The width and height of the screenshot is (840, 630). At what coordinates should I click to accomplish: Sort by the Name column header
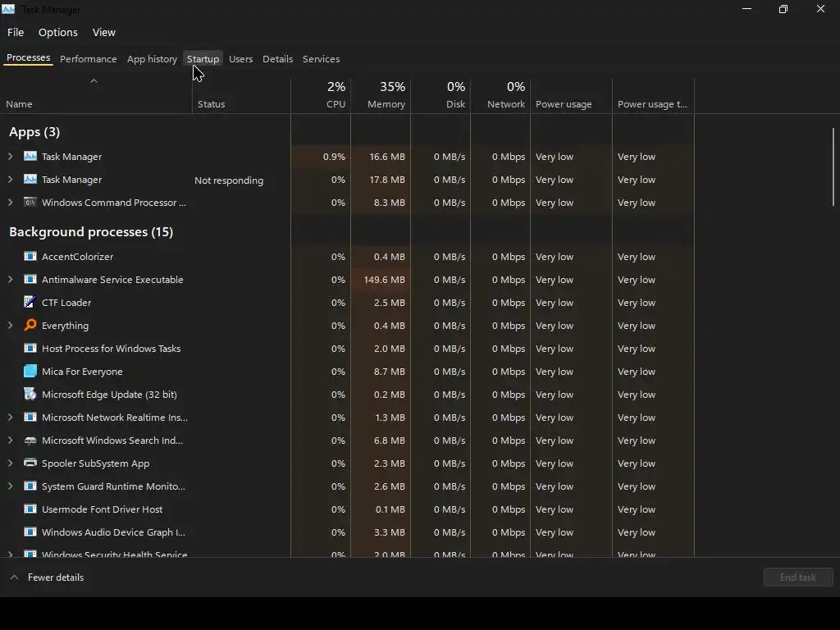pyautogui.click(x=96, y=96)
